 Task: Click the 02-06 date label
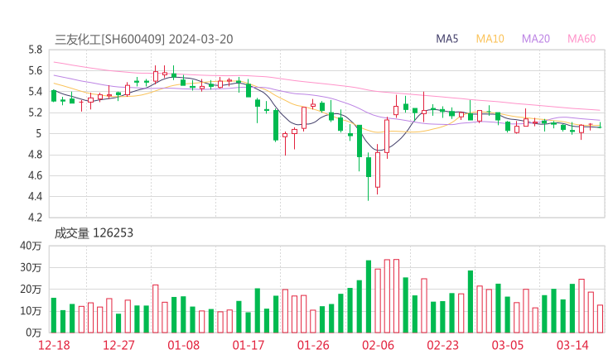tap(378, 345)
